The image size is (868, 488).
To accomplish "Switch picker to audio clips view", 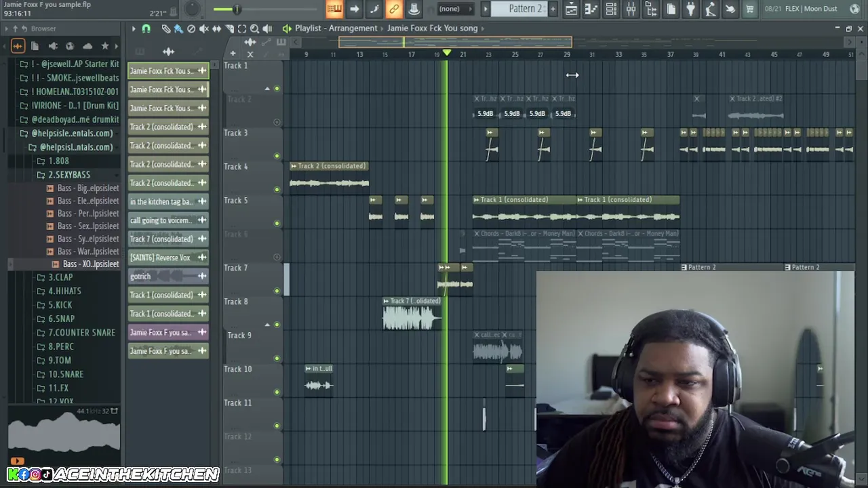I will [168, 52].
